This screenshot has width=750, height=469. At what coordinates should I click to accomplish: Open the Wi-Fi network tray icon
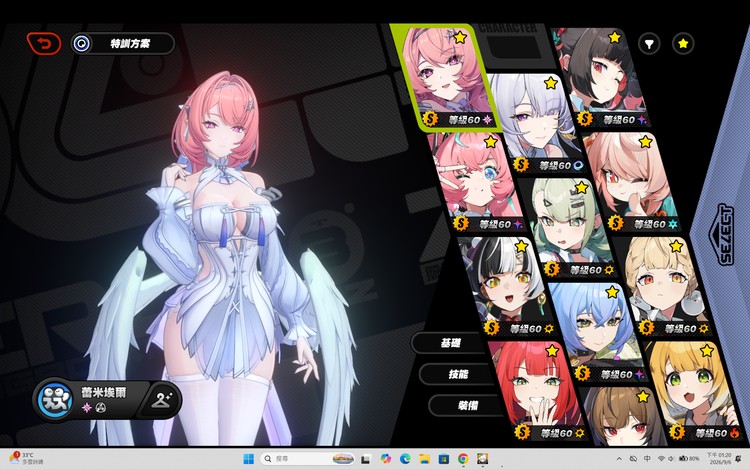661,458
